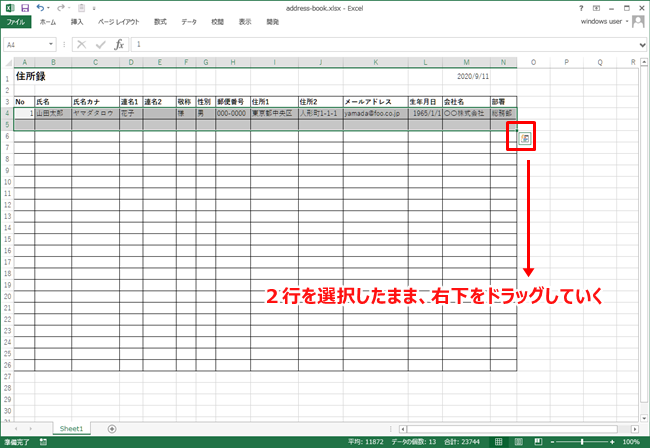Click the vertical scrollbar up arrow
The image size is (650, 448).
(x=644, y=62)
